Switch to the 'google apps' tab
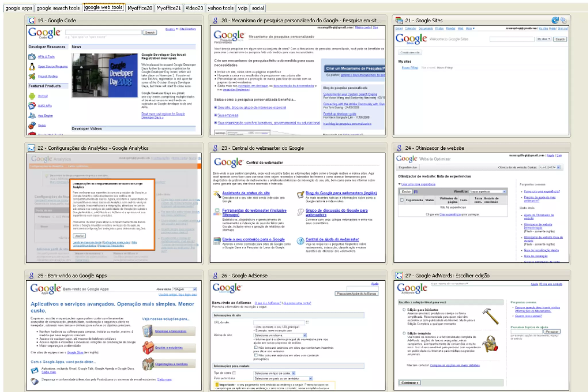The width and height of the screenshot is (588, 392). coord(19,8)
